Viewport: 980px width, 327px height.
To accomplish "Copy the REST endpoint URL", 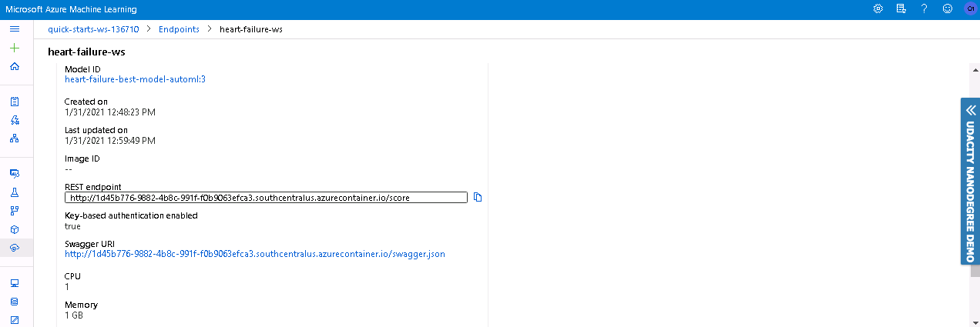I will (478, 198).
